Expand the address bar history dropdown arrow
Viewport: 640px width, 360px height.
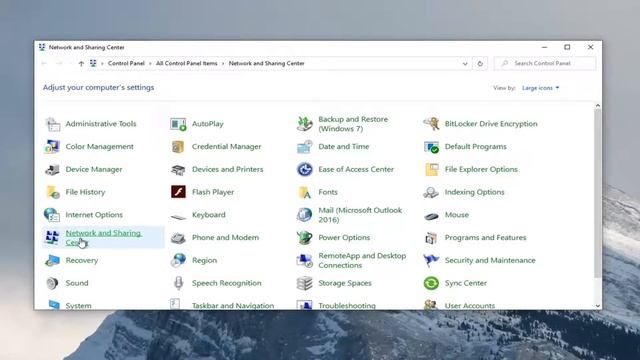tap(465, 64)
